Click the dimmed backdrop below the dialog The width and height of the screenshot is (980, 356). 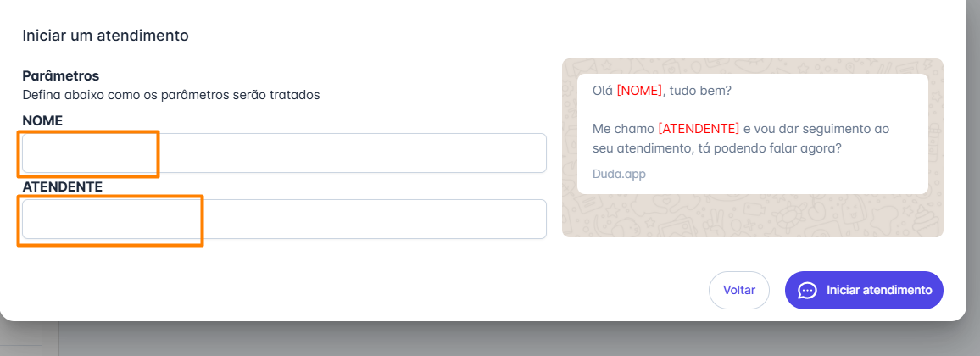coord(509,339)
